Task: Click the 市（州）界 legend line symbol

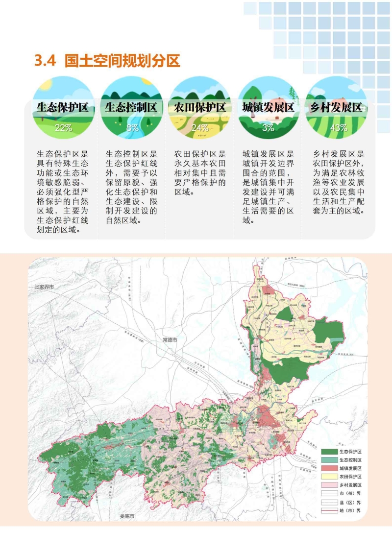Action: tap(329, 492)
